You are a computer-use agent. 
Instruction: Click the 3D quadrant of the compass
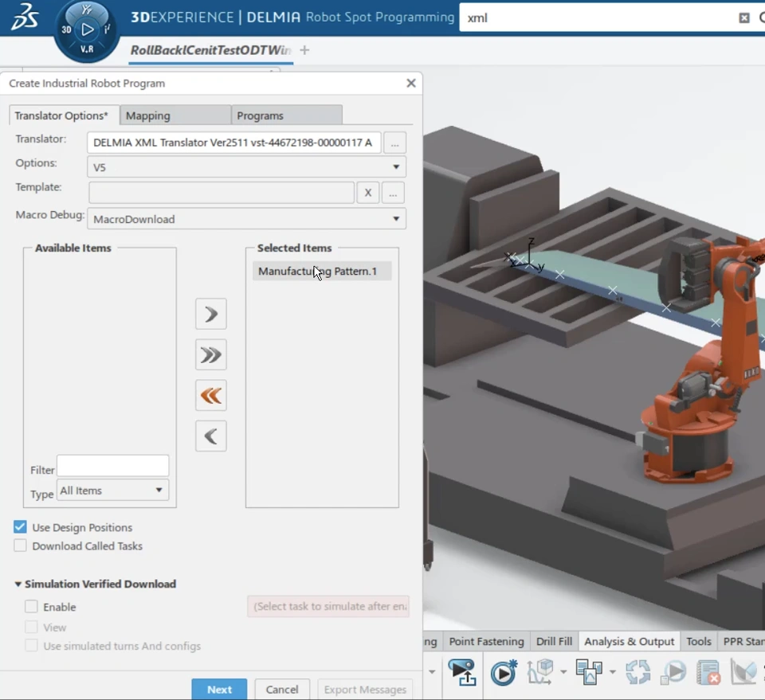click(66, 29)
